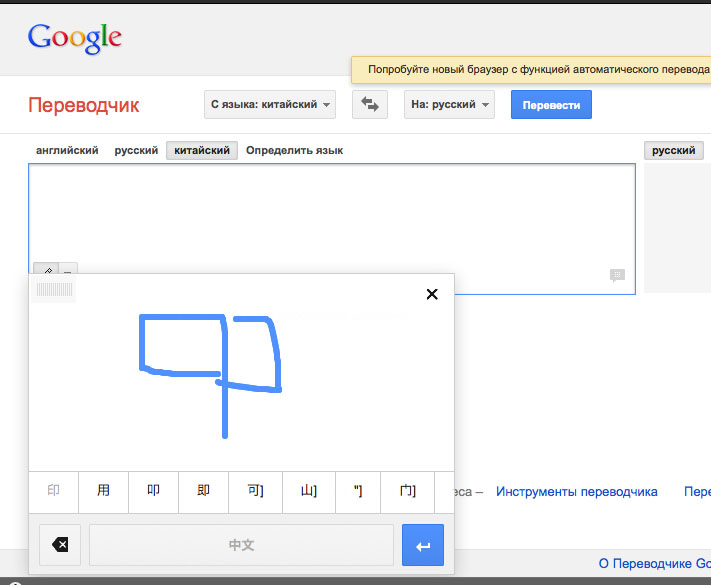The height and width of the screenshot is (585, 711).
Task: Select the 'русский' target language tab
Action: pos(674,150)
